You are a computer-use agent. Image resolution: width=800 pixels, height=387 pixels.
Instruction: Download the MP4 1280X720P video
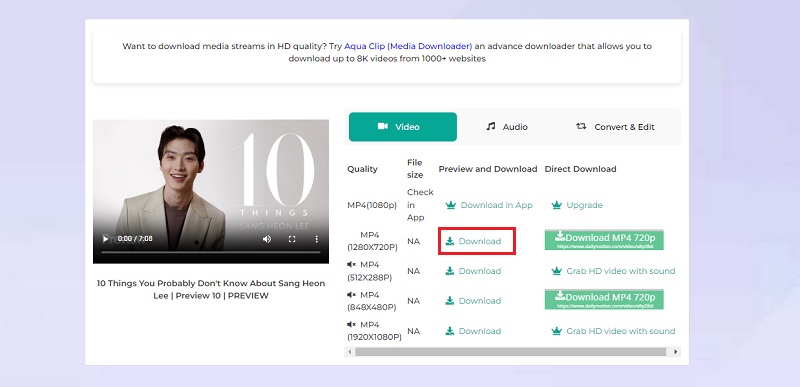click(473, 241)
